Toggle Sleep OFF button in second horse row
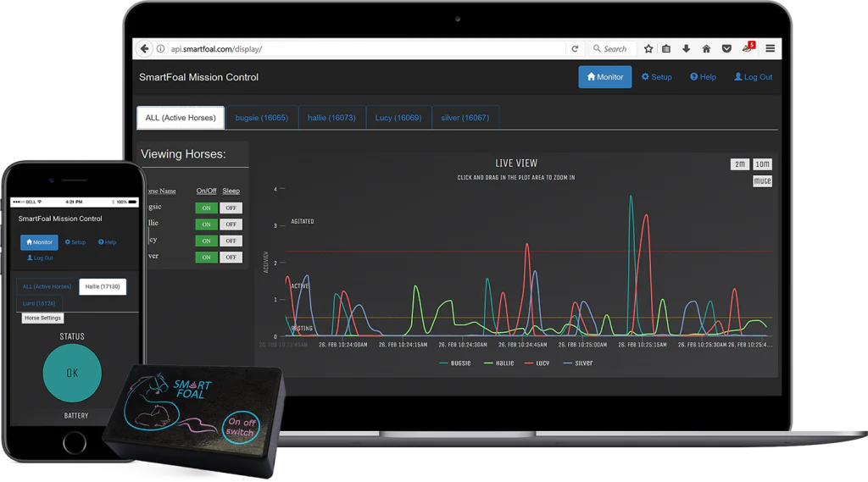Image resolution: width=868 pixels, height=482 pixels. tap(231, 224)
